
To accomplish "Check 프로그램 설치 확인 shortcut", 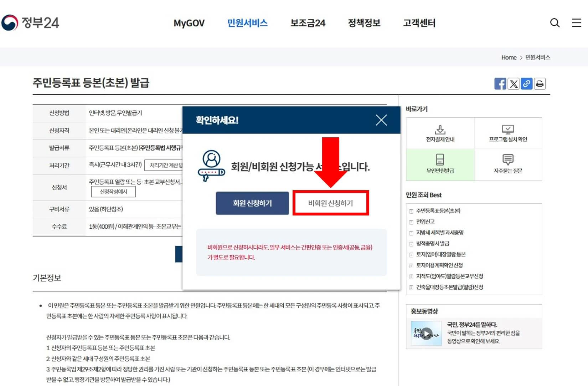I will pyautogui.click(x=509, y=133).
